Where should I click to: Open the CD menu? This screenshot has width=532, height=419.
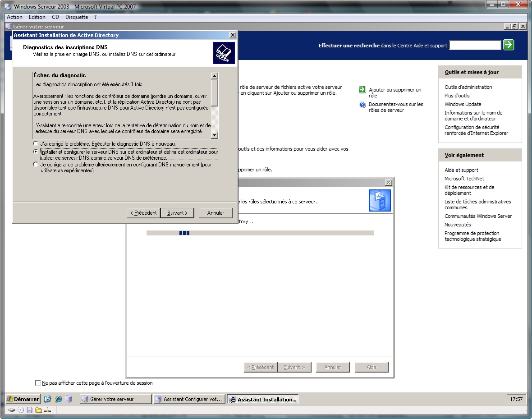pos(55,17)
